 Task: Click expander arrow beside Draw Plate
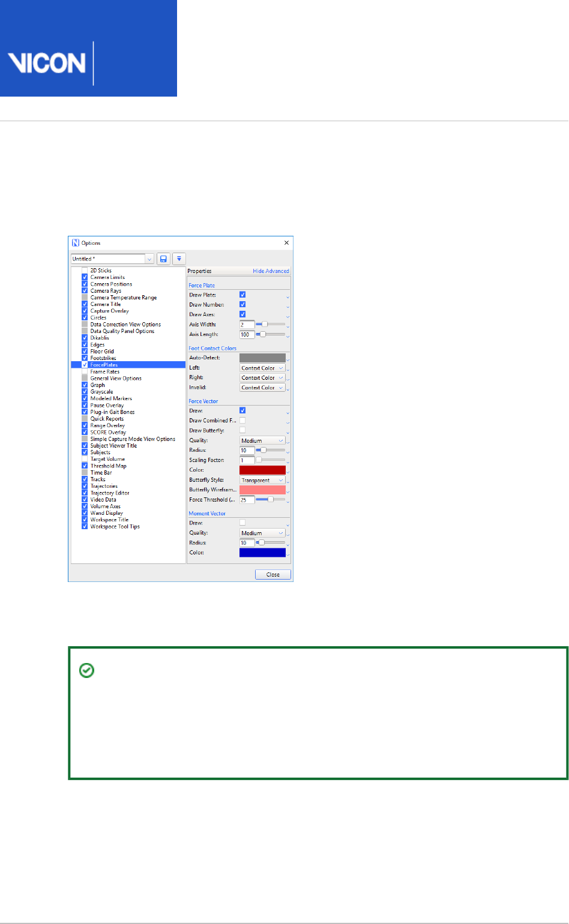tap(288, 297)
